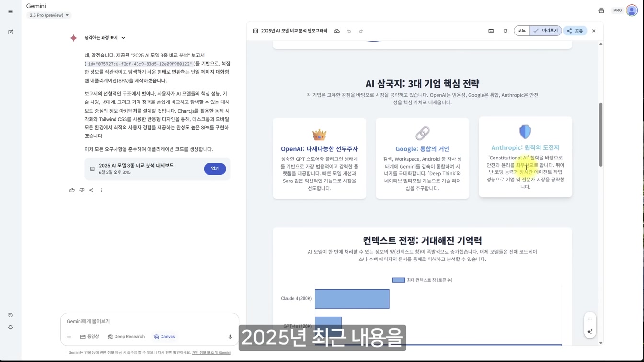Click the Gemini logo title
This screenshot has width=644, height=362.
(36, 6)
